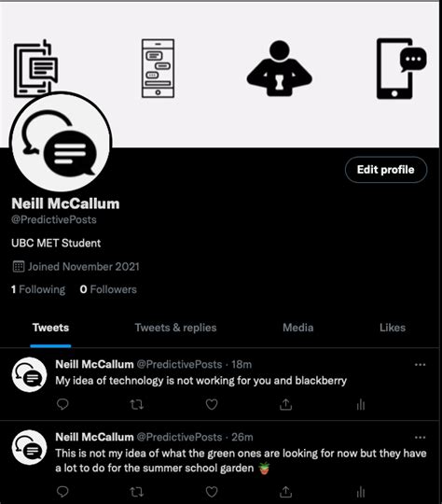Screen dimensions: 442x504
Task: Open the Media tab
Action: [298, 328]
